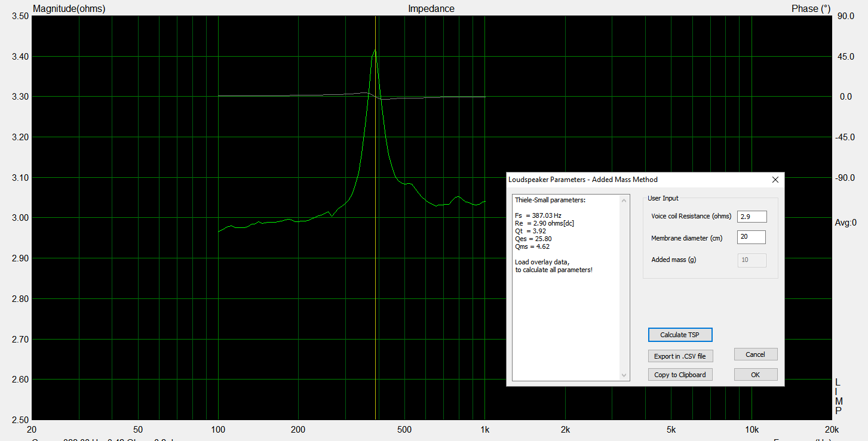Select the Fs = 387.03 Hz line

click(538, 215)
